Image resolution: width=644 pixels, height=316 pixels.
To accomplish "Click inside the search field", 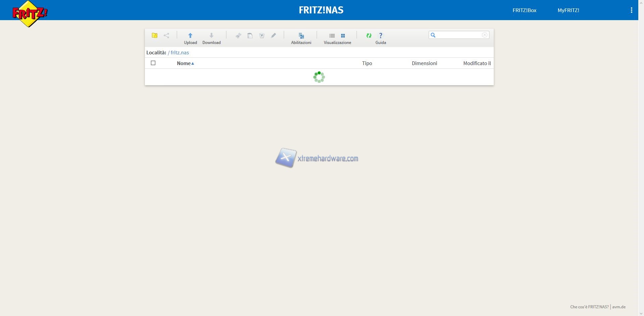I will [459, 35].
